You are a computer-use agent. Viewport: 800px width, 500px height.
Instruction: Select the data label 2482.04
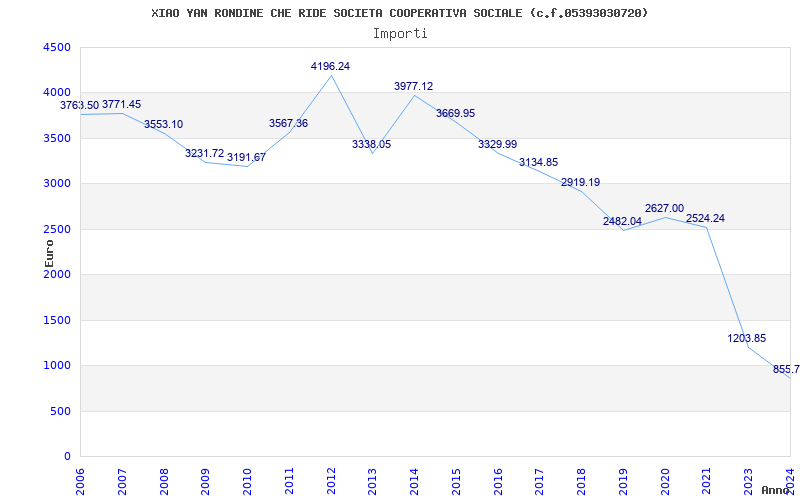pos(622,222)
